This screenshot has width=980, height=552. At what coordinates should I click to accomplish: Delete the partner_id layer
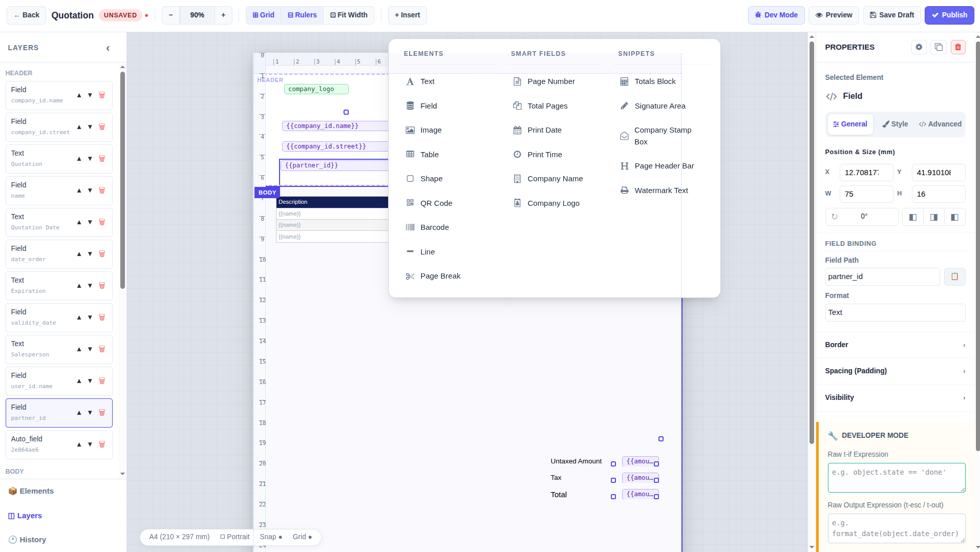click(x=102, y=413)
